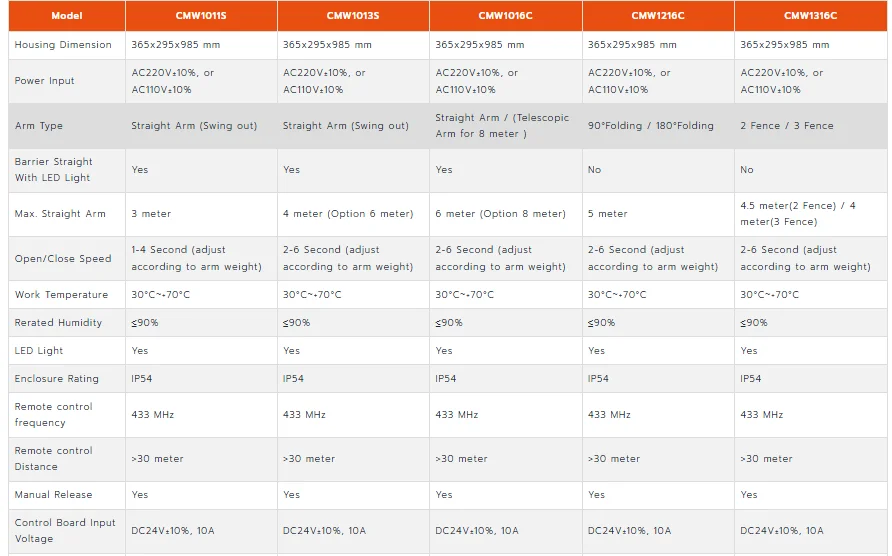Click the CMW1011S column header
This screenshot has height=556, width=892.
click(x=201, y=15)
